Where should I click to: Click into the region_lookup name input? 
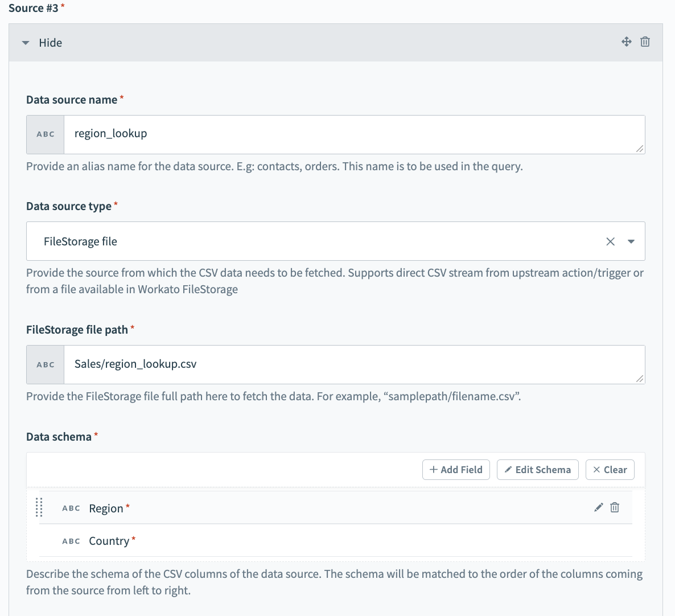(x=353, y=134)
